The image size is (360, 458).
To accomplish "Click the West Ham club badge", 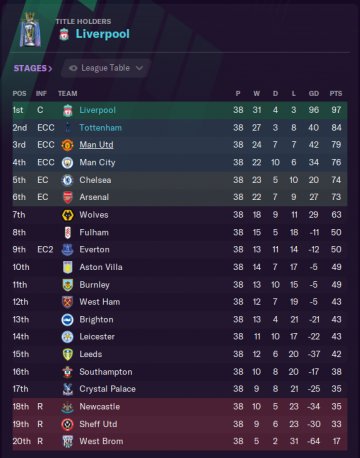I will 68,302.
